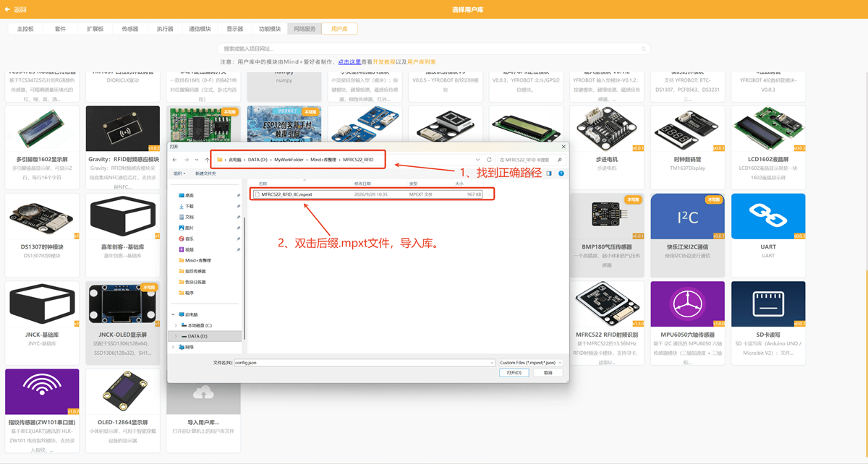Switch to the 传感器 tab
Screen dimensions: 868x464
tap(130, 29)
